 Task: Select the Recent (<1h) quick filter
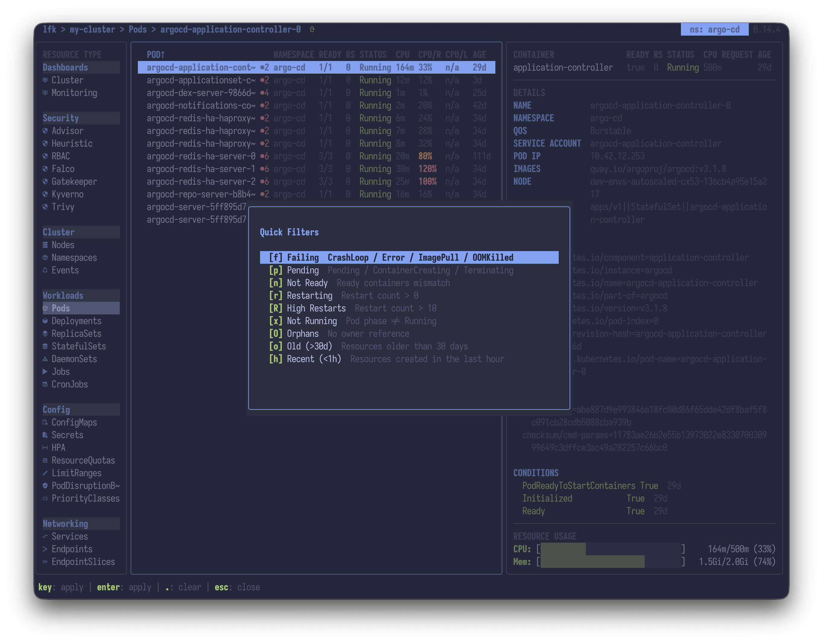pos(409,359)
